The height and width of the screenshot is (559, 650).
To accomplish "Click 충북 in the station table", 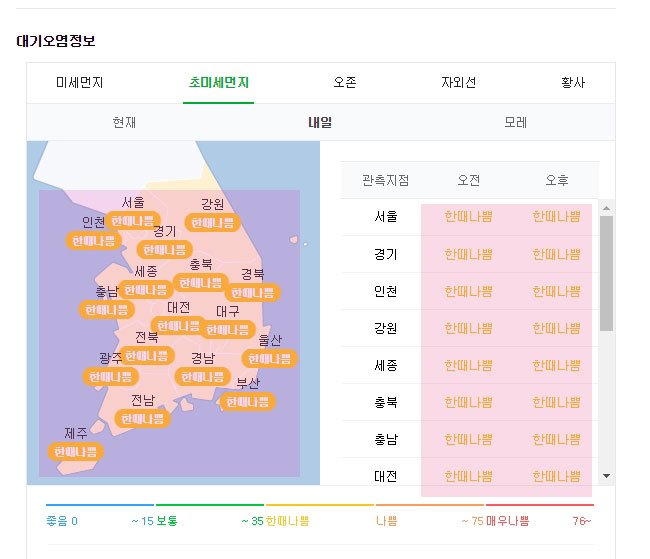I will click(386, 402).
